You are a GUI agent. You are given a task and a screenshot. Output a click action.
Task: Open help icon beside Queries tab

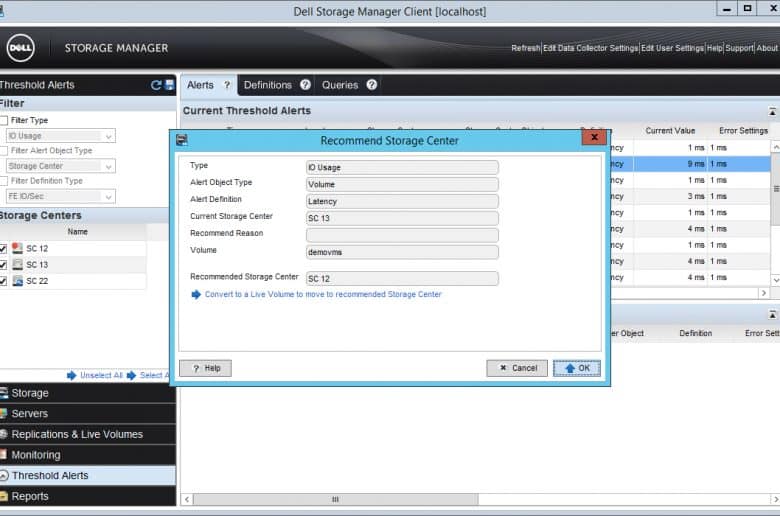372,85
